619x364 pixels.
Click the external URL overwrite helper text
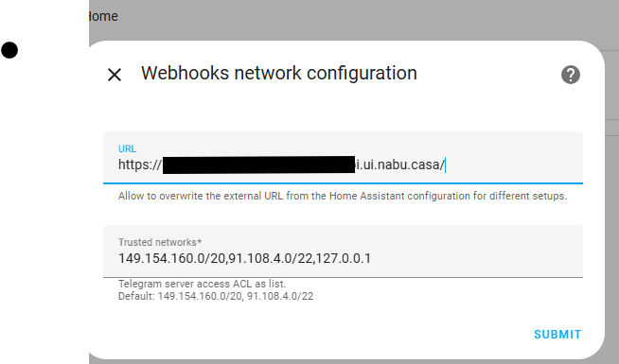[343, 196]
